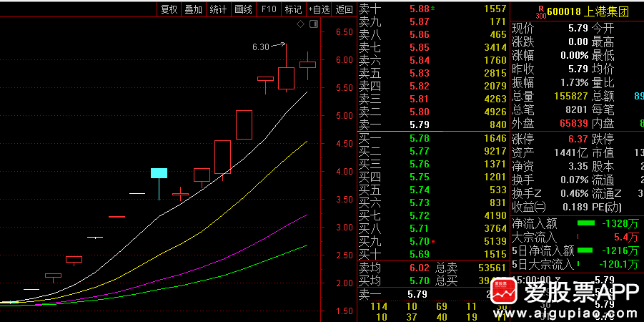The height and width of the screenshot is (322, 644).
Task: Toggle 叠加 overlay in the chart toolbar
Action: pyautogui.click(x=193, y=9)
